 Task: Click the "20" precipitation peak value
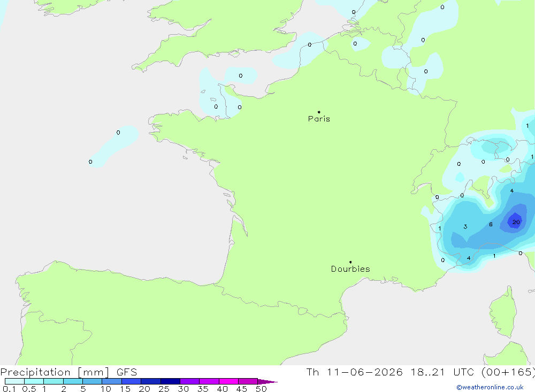point(516,222)
